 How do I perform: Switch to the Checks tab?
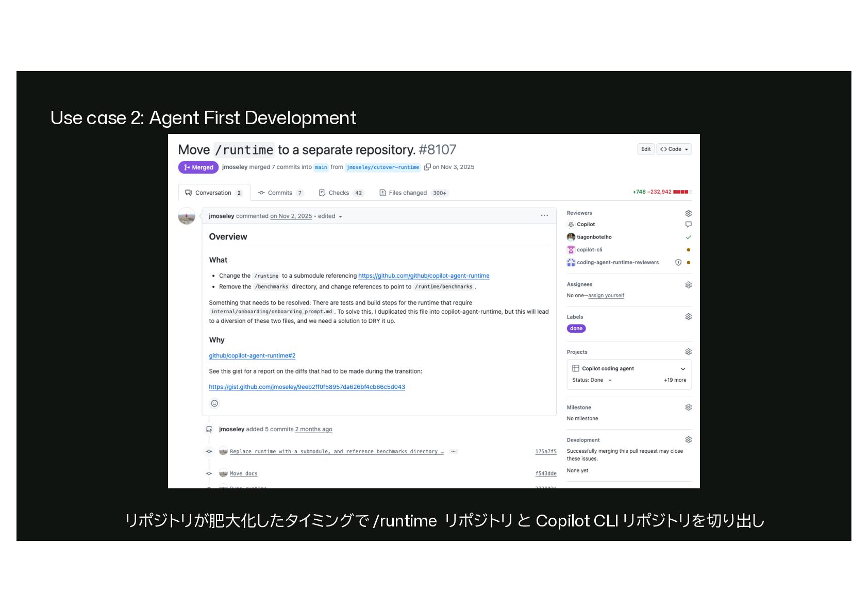(341, 193)
